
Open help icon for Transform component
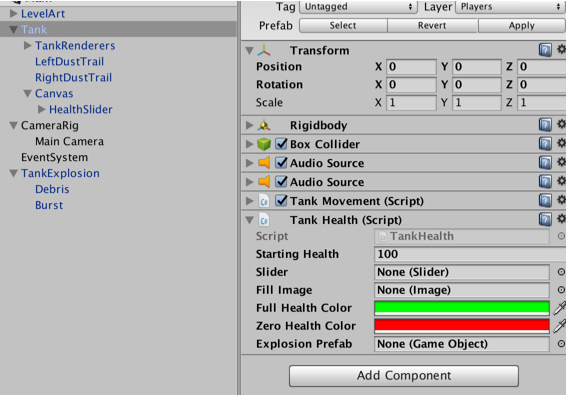point(545,50)
